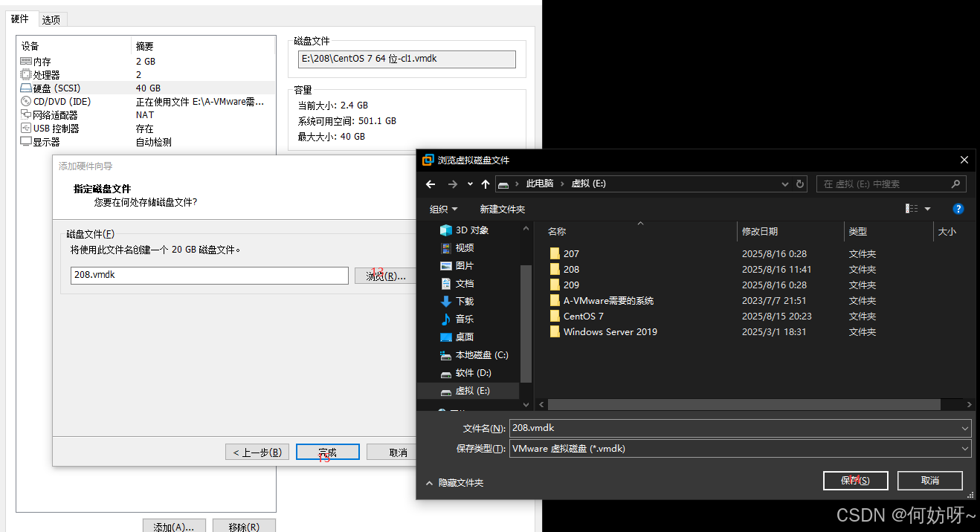Image resolution: width=980 pixels, height=532 pixels.
Task: Open the 保存类型 dropdown
Action: (x=740, y=449)
